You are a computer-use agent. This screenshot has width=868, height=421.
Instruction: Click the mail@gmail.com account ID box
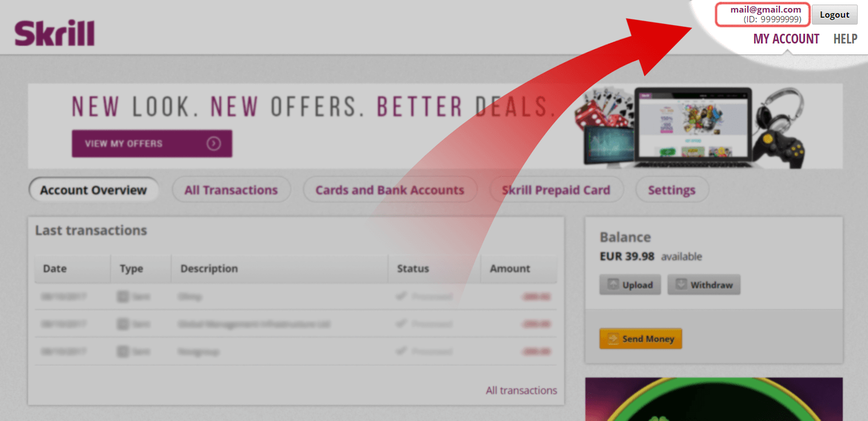tap(763, 14)
